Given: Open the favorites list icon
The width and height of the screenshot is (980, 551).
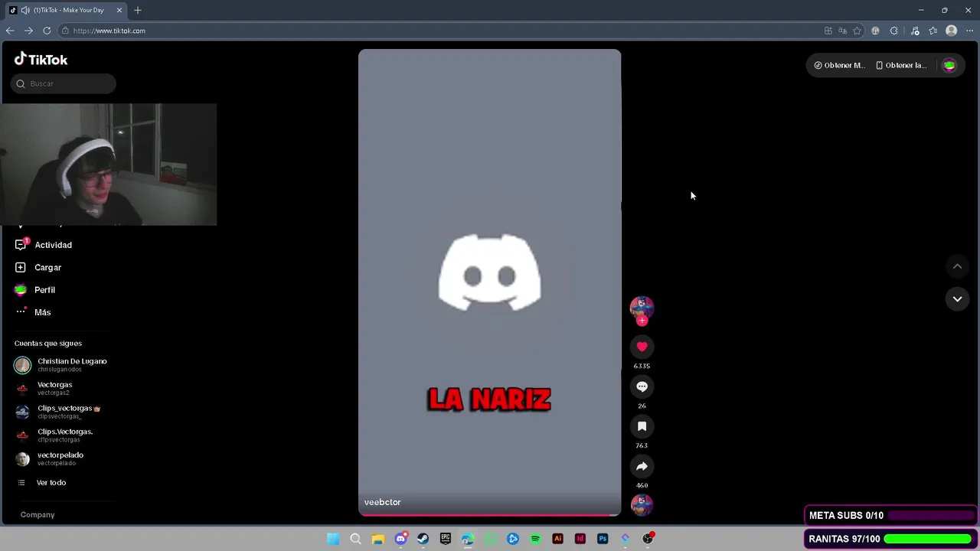Looking at the screenshot, I should [933, 31].
